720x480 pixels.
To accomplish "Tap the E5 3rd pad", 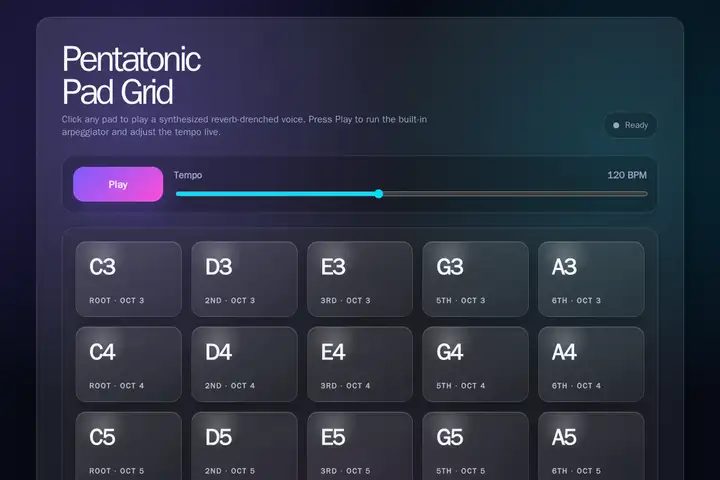I will click(360, 446).
